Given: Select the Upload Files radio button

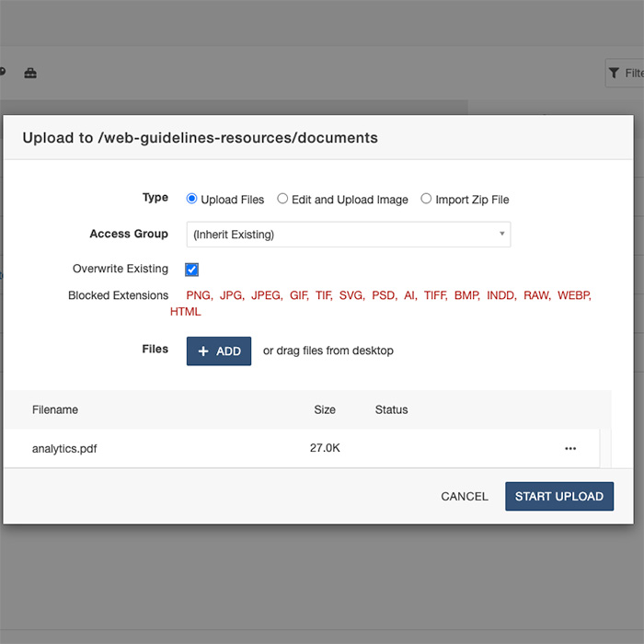Looking at the screenshot, I should click(x=192, y=199).
